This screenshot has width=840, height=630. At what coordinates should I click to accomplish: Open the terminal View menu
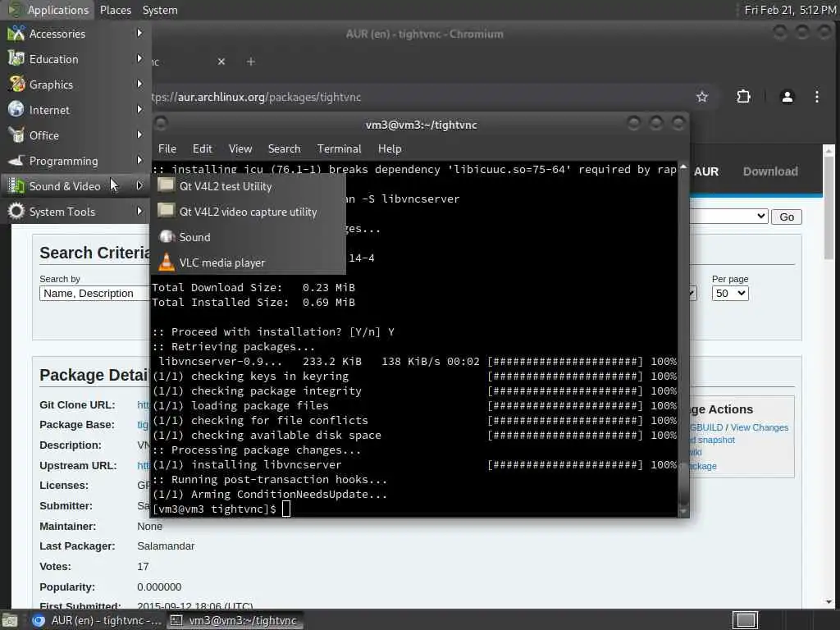point(240,149)
